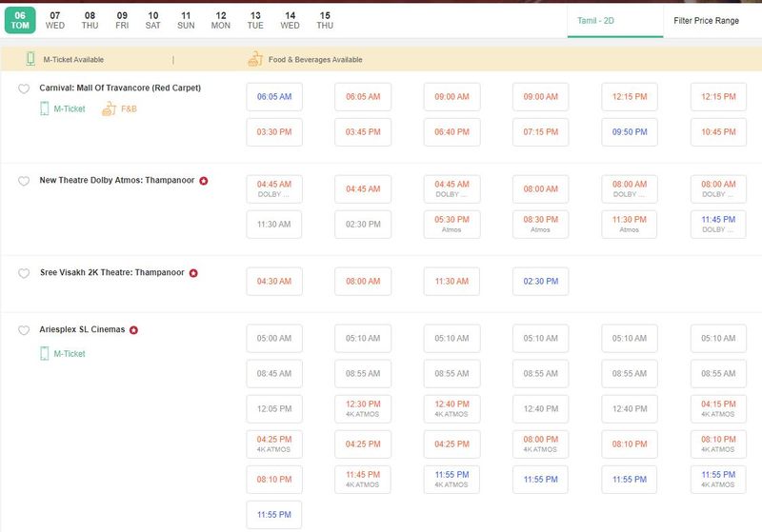Open the Filter Price Range dropdown
762x532 pixels.
pyautogui.click(x=706, y=20)
